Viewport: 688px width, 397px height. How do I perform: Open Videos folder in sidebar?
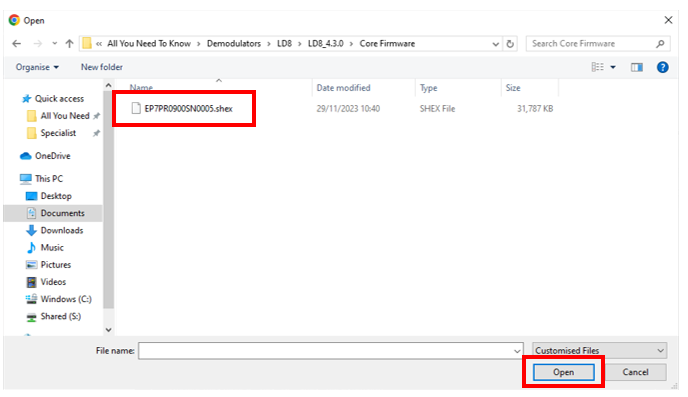click(53, 282)
